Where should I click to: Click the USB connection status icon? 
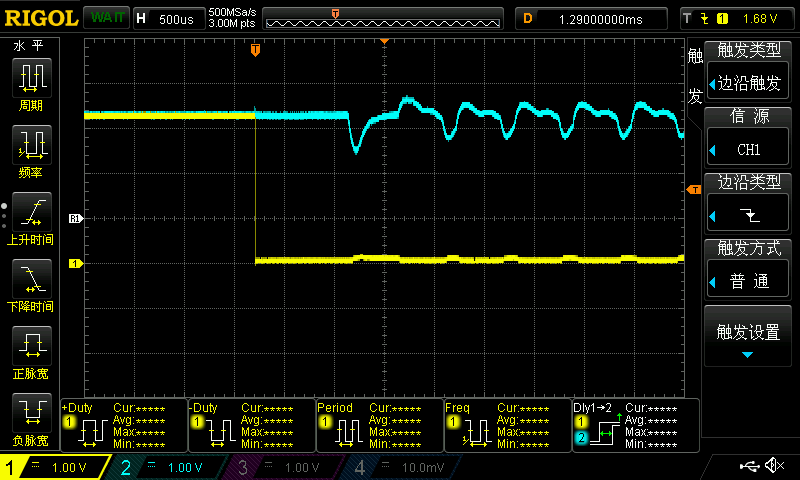tap(749, 465)
